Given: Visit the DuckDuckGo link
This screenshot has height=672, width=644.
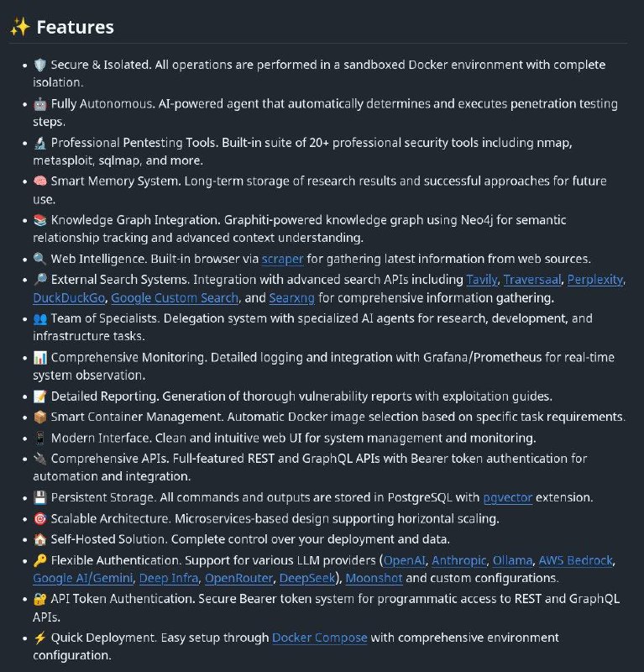Looking at the screenshot, I should (x=69, y=298).
